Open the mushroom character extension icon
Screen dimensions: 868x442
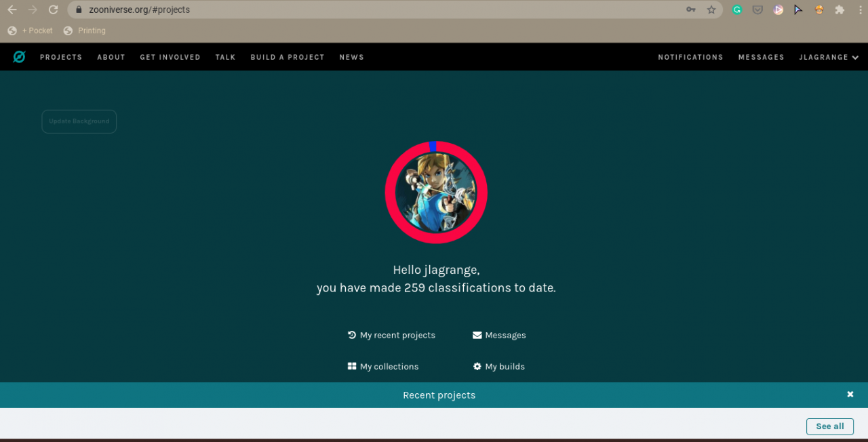819,9
